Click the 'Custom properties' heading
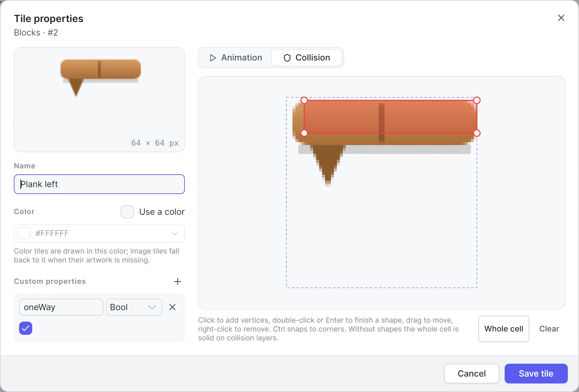The width and height of the screenshot is (579, 392). coord(50,282)
